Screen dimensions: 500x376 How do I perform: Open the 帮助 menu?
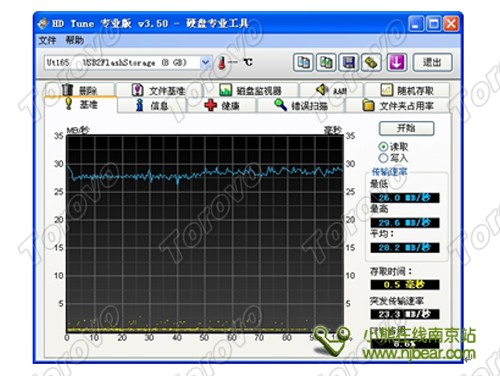click(x=74, y=41)
